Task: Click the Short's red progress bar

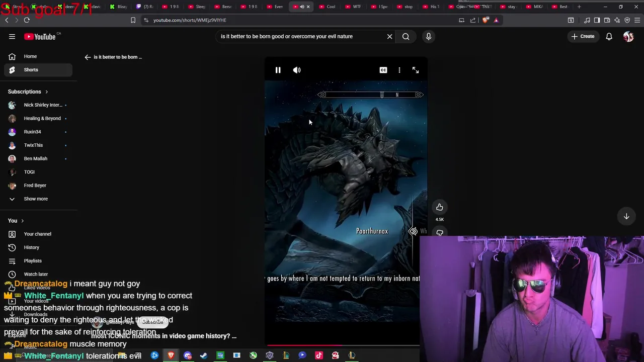Action: [x=342, y=345]
